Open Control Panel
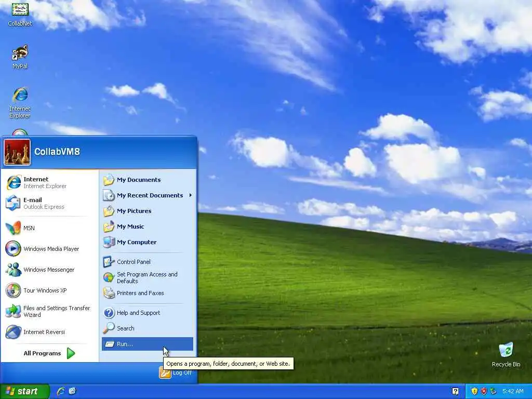Viewport: 532px width, 399px height. coord(148,262)
